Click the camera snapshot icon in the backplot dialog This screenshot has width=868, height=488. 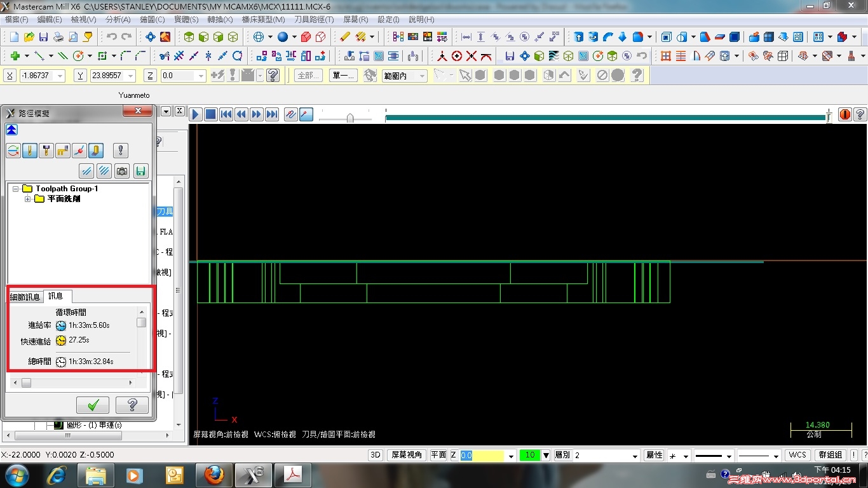[122, 170]
